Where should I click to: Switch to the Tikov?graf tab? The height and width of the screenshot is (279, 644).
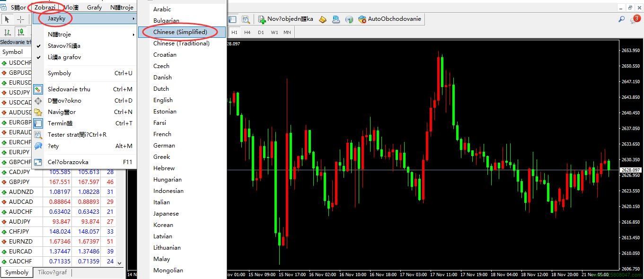coord(53,272)
